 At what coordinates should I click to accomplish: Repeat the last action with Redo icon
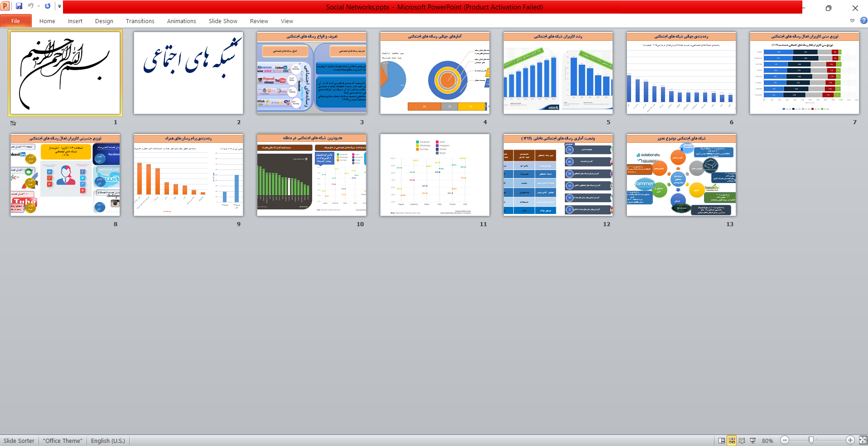point(48,6)
